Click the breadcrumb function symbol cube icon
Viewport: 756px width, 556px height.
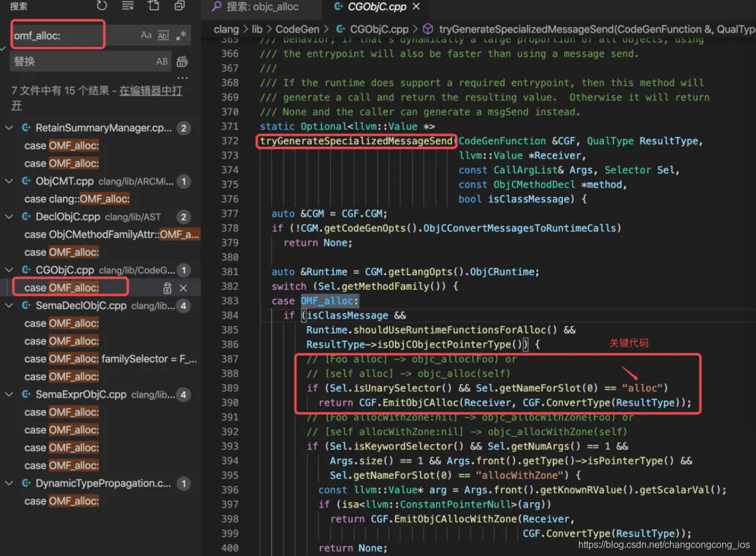(428, 29)
